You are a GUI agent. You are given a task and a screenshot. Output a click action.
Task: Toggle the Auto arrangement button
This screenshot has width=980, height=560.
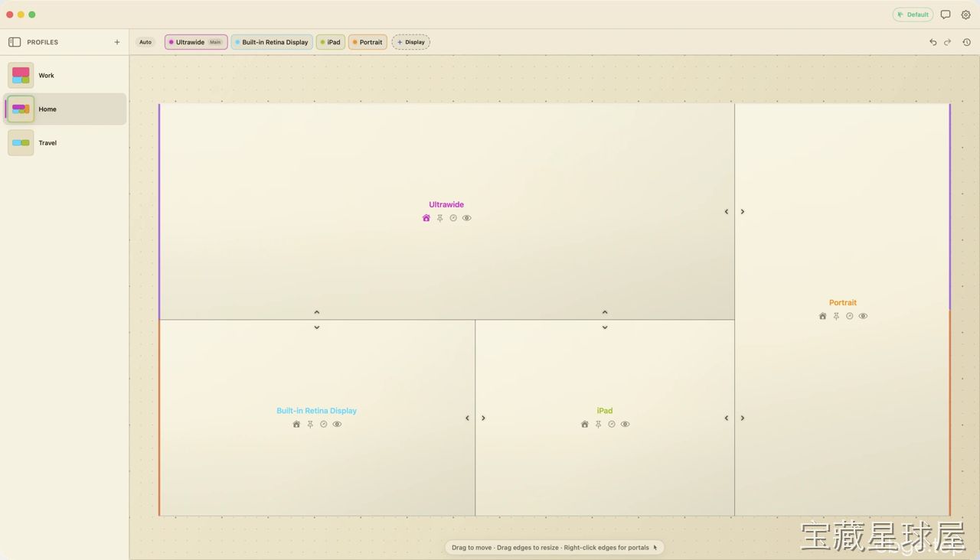[x=145, y=42]
